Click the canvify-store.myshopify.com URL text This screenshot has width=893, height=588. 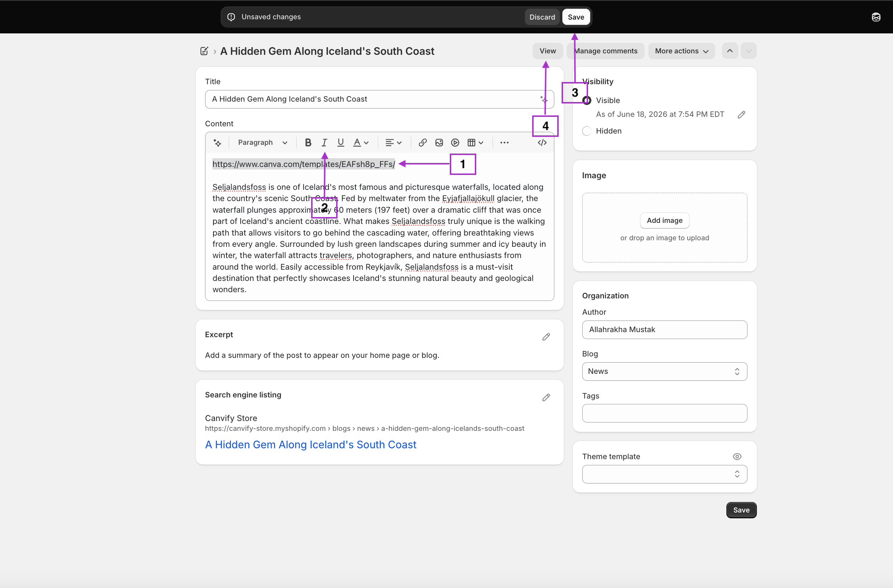364,429
